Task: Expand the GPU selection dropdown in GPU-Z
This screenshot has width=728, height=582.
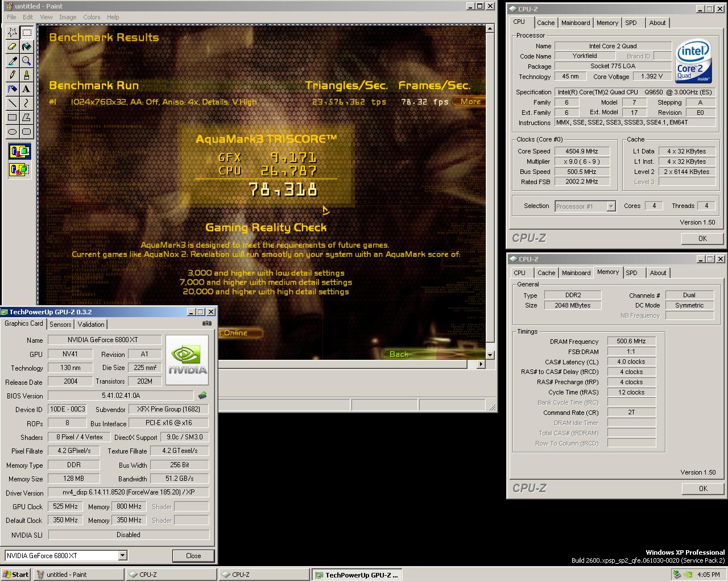Action: click(122, 555)
